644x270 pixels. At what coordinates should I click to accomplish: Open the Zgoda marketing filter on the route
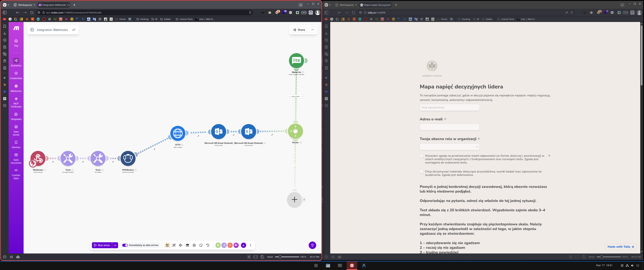pos(296,96)
